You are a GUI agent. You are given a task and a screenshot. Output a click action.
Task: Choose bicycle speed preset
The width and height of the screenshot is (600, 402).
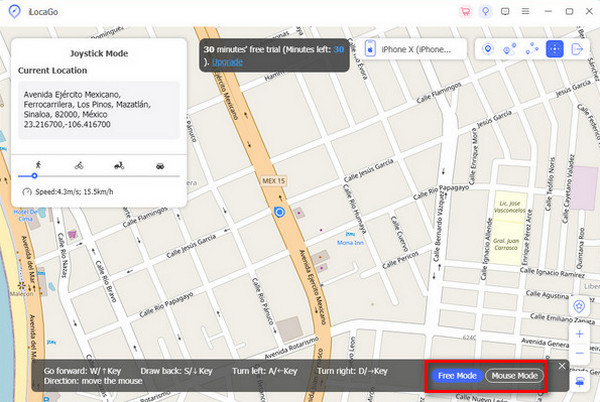79,164
